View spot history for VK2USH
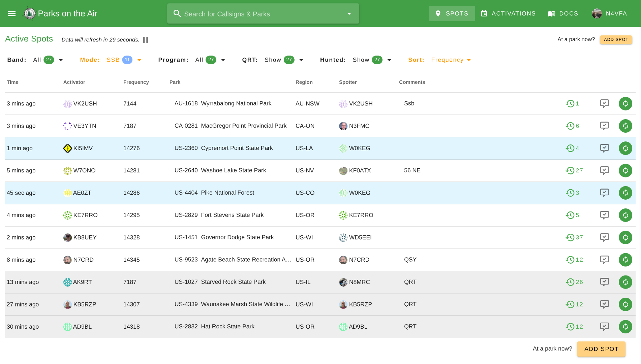This screenshot has height=364, width=641. tap(572, 104)
